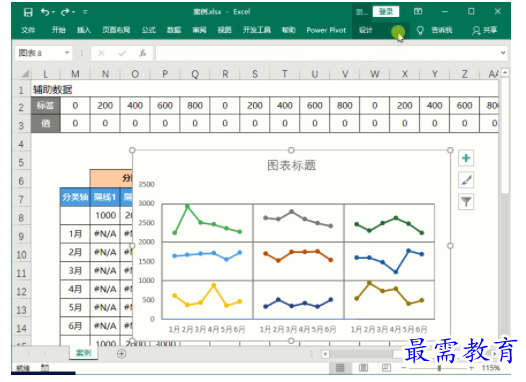Image resolution: width=526 pixels, height=382 pixels.
Task: Click the 隔线1 header cell
Action: [105, 197]
